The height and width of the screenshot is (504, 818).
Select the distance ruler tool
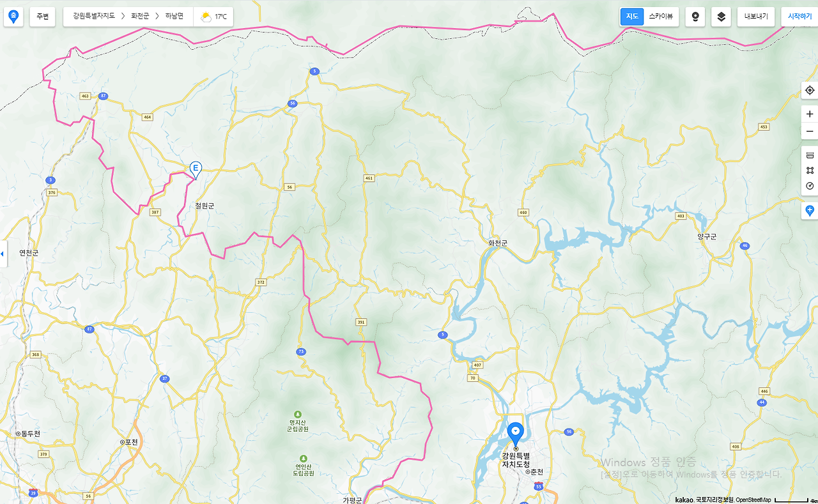tap(810, 155)
